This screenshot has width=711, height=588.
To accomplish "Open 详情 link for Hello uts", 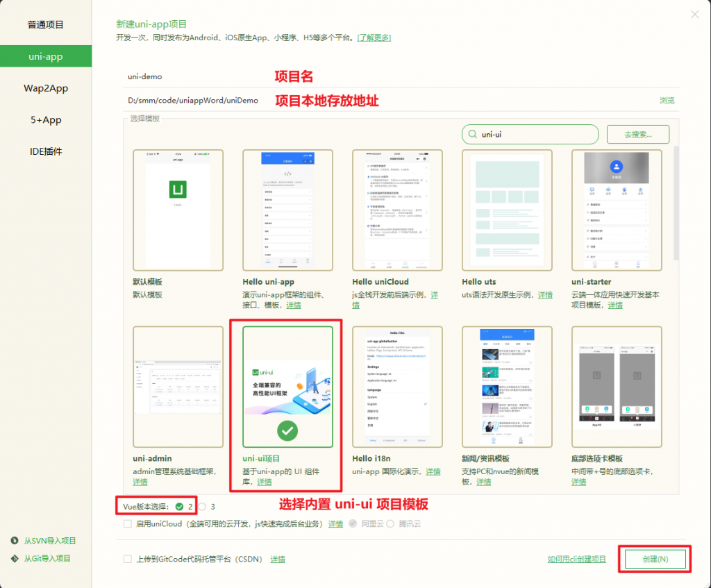I will (545, 294).
